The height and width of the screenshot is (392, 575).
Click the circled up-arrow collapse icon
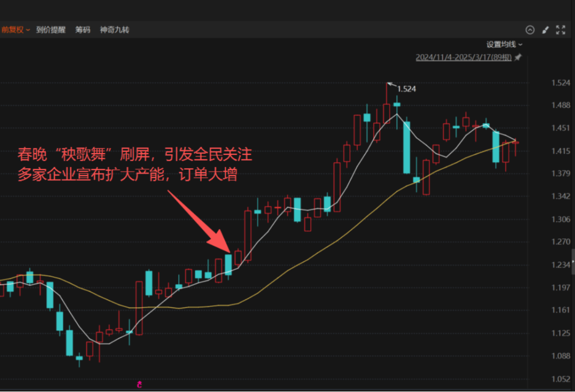click(x=530, y=30)
